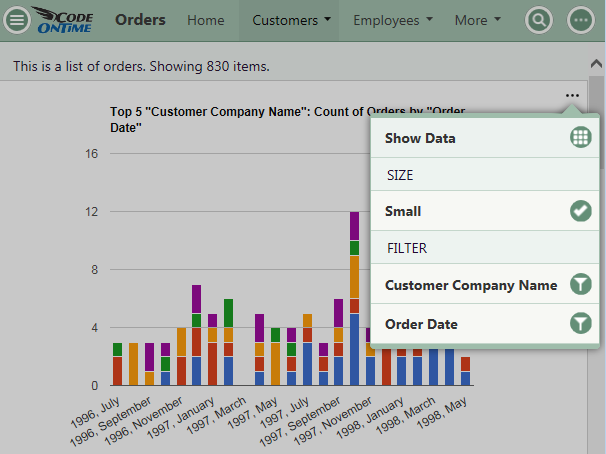This screenshot has width=606, height=454.
Task: Click the Code OnTime logo
Action: tap(65, 20)
